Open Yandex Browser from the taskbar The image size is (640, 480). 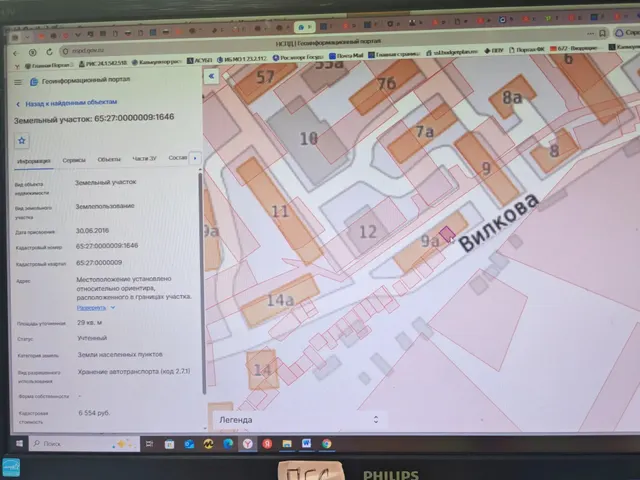click(x=247, y=444)
